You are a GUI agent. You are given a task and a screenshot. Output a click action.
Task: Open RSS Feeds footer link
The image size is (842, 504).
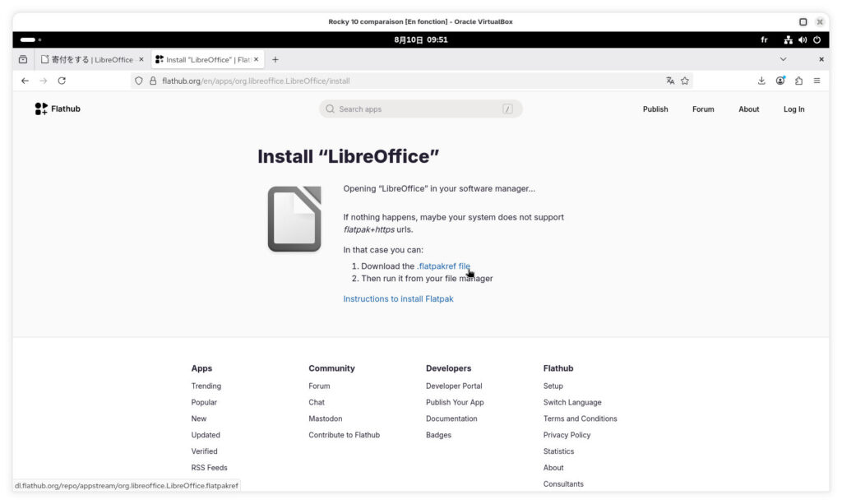(209, 468)
